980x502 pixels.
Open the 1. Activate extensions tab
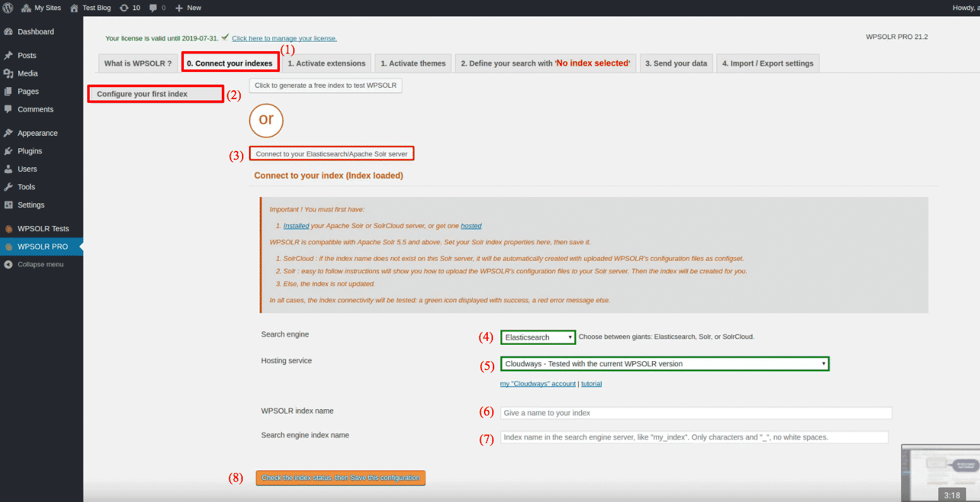click(327, 63)
